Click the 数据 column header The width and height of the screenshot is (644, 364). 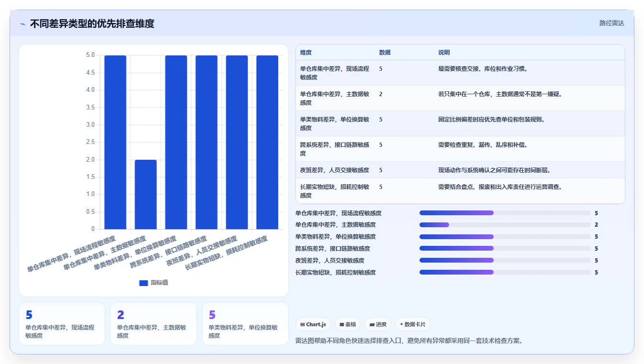tap(385, 53)
